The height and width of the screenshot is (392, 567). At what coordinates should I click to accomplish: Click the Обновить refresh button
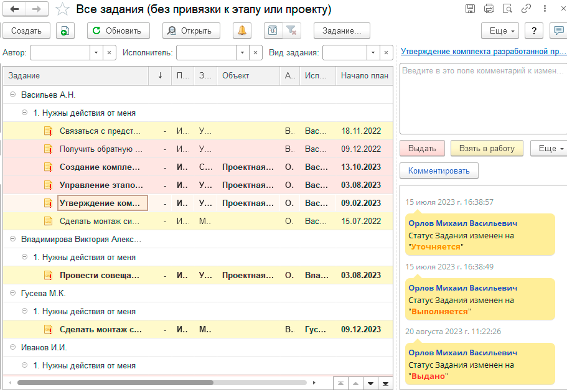[x=118, y=31]
